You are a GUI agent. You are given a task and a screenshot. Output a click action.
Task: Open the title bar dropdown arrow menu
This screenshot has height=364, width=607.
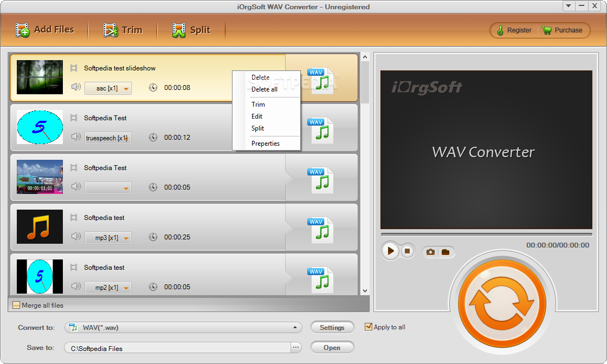(x=569, y=6)
